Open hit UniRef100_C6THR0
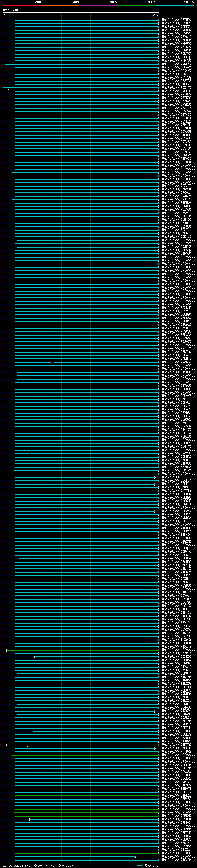Screen dimensions: 197x868 [x=176, y=20]
